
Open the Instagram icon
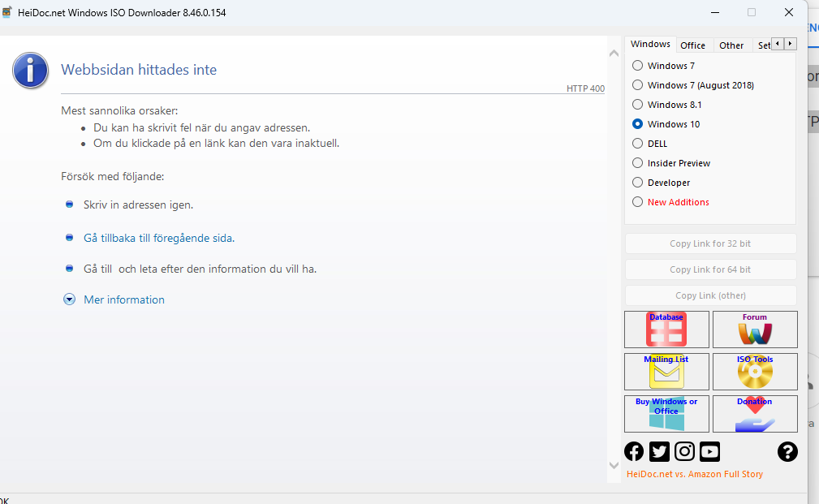[x=684, y=451]
